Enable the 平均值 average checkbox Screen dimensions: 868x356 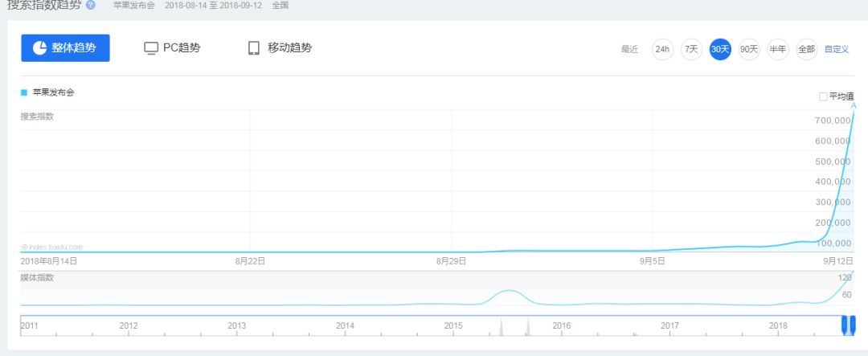click(823, 97)
